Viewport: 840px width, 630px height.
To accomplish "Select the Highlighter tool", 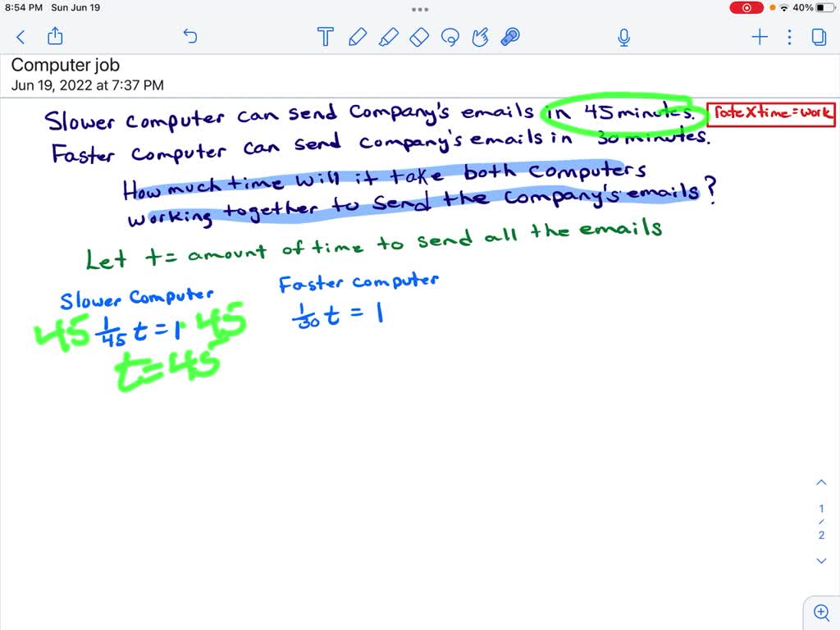I will (x=389, y=37).
